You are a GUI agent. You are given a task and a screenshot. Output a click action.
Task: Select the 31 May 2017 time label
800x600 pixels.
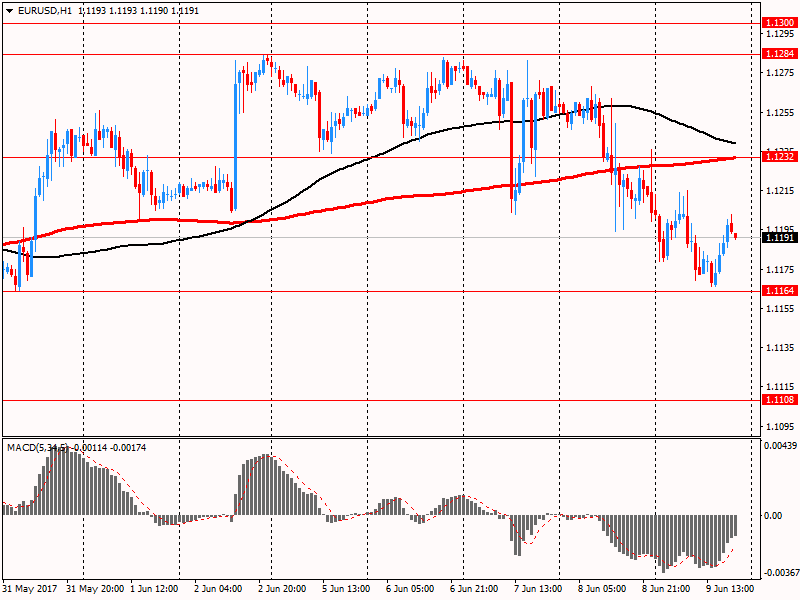30,589
